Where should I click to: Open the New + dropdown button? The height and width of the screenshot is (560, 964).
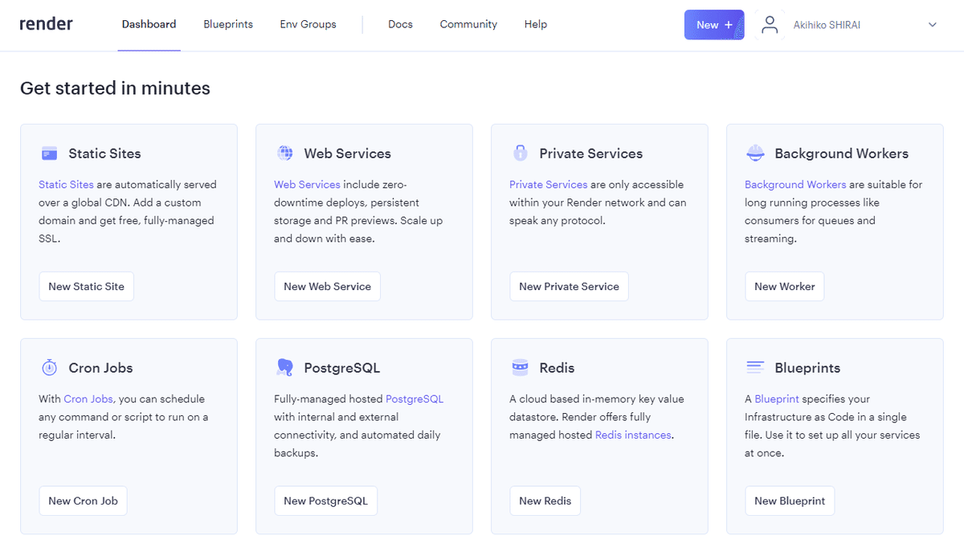714,25
